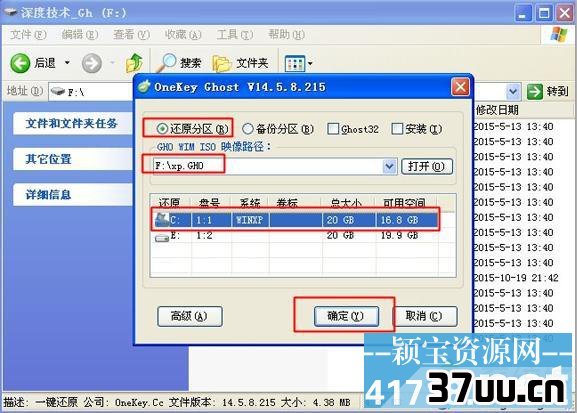Click the Views icon in the toolbar

point(295,64)
